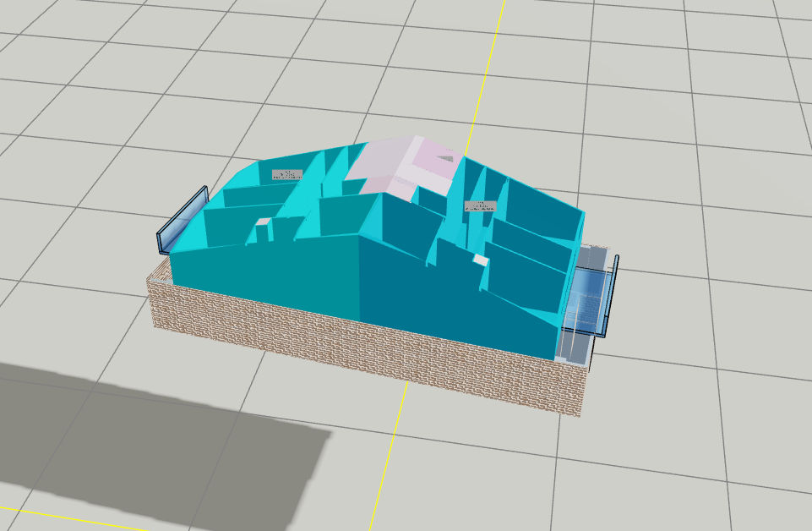
Task: Select the small white square in left wing
Action: click(x=264, y=222)
